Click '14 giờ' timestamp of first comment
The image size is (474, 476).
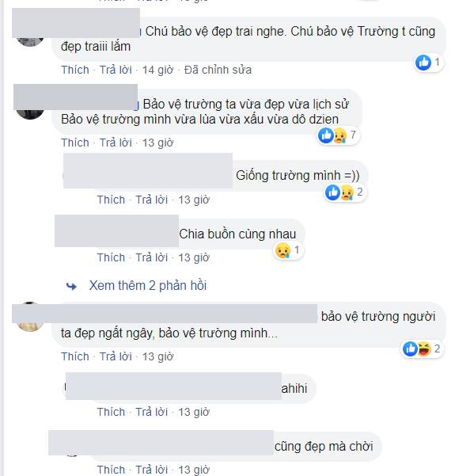pyautogui.click(x=157, y=70)
